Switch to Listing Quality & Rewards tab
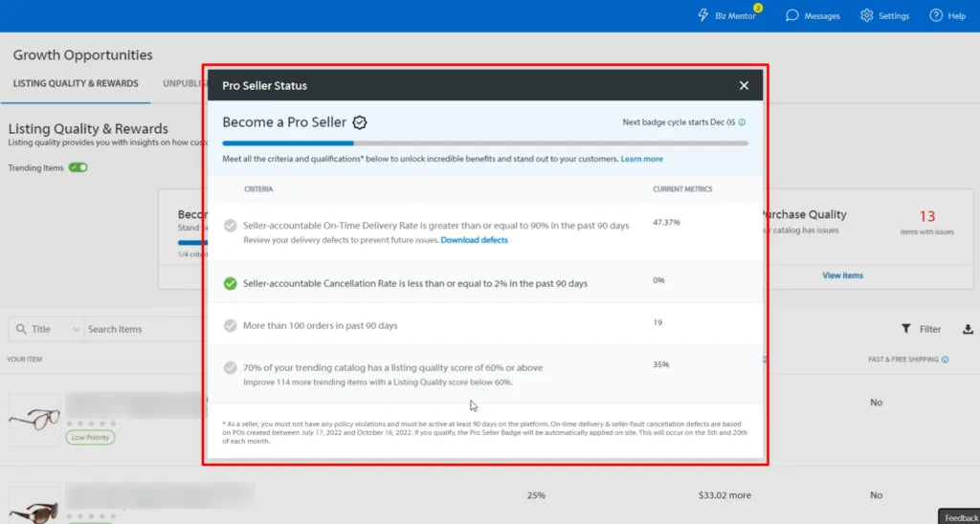980x524 pixels. [76, 83]
